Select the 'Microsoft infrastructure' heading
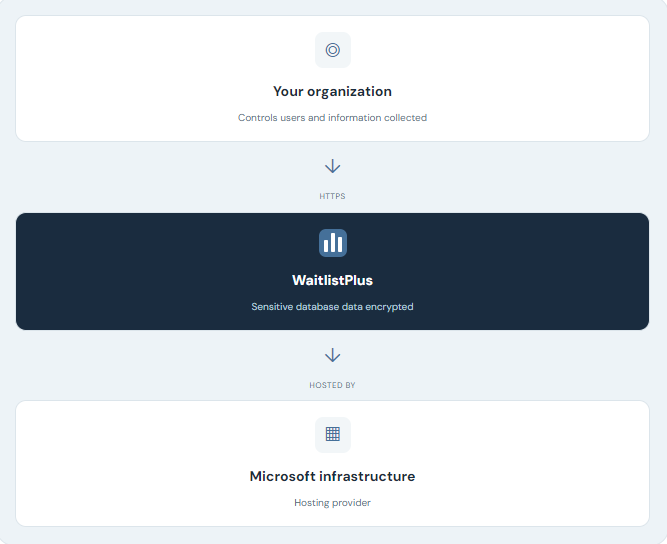 [332, 476]
